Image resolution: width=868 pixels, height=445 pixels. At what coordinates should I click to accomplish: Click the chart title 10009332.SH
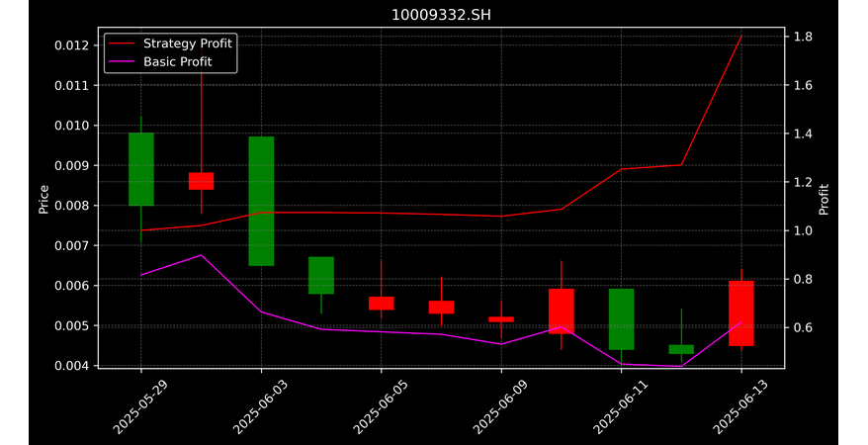[x=441, y=15]
